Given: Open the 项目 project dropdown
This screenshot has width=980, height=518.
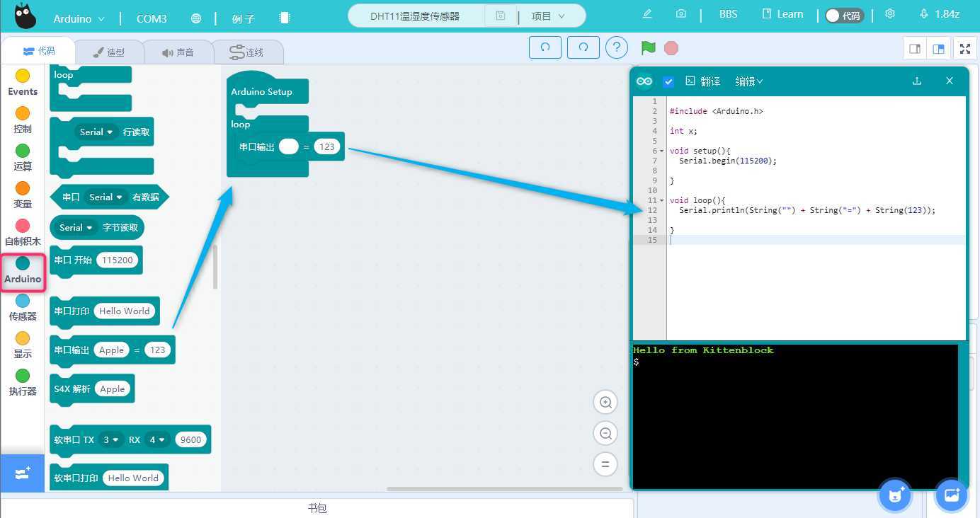Looking at the screenshot, I should pyautogui.click(x=549, y=16).
